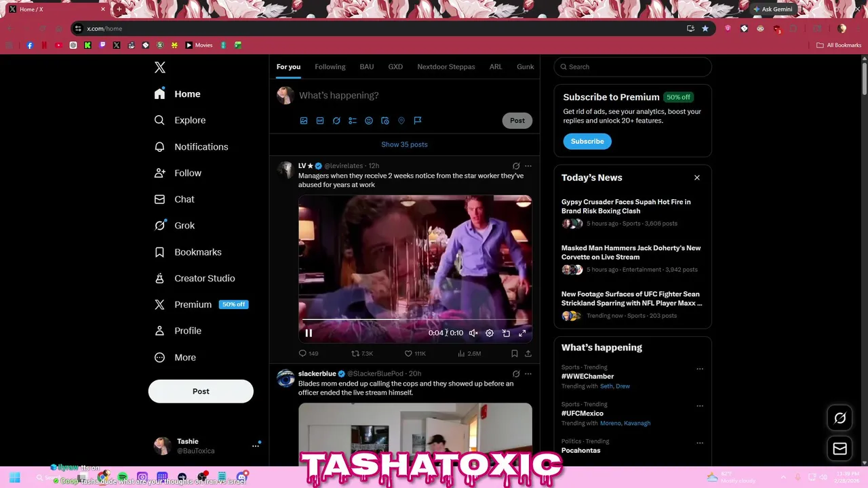Switch to the ARL tab
The width and height of the screenshot is (868, 488).
(x=496, y=67)
